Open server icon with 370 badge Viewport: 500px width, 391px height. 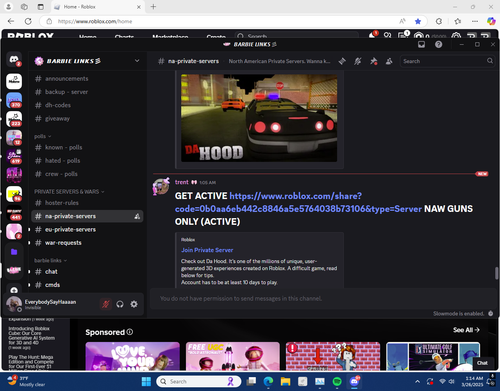click(x=14, y=100)
